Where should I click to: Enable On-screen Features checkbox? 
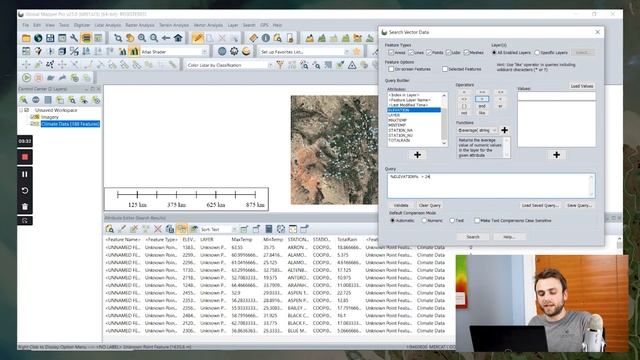(391, 69)
